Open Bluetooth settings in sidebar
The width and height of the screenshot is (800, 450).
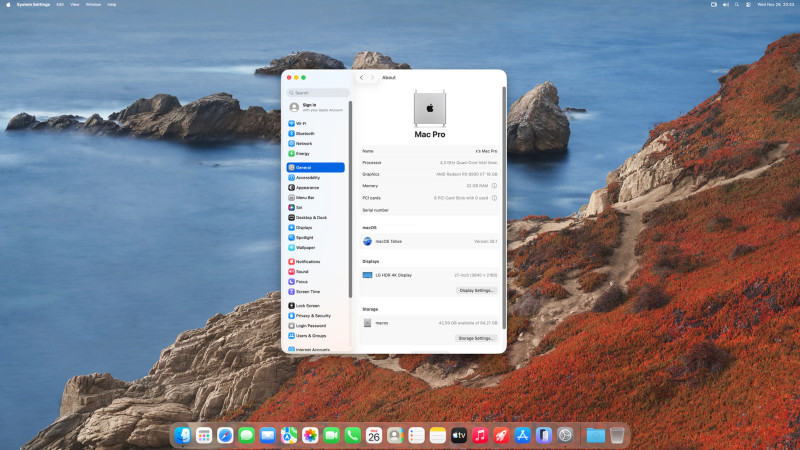pos(315,134)
